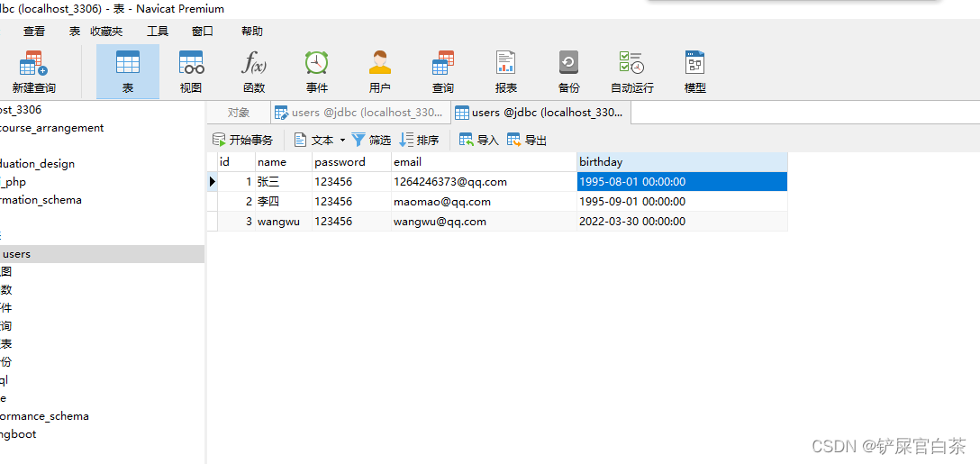Click the Sort (排序) button

[x=420, y=140]
